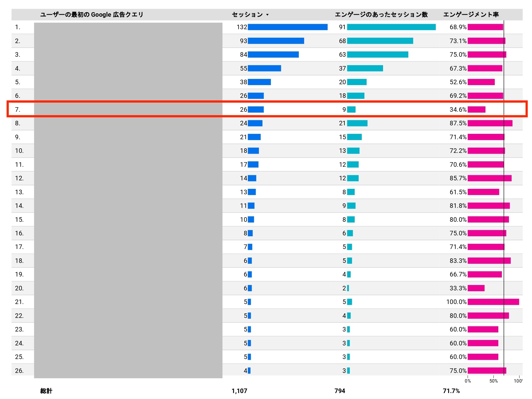Click the エンゲージメント率 column header

pos(471,14)
